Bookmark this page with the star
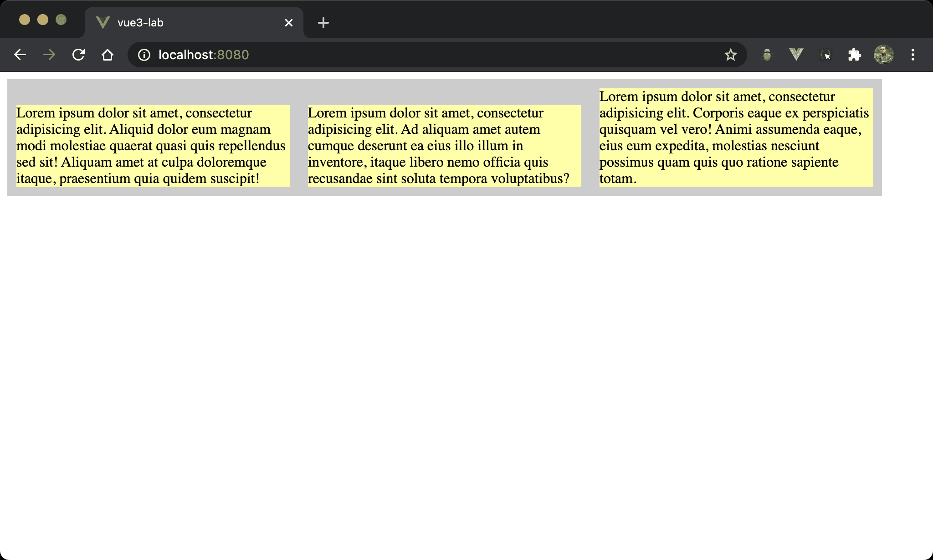 pos(730,55)
